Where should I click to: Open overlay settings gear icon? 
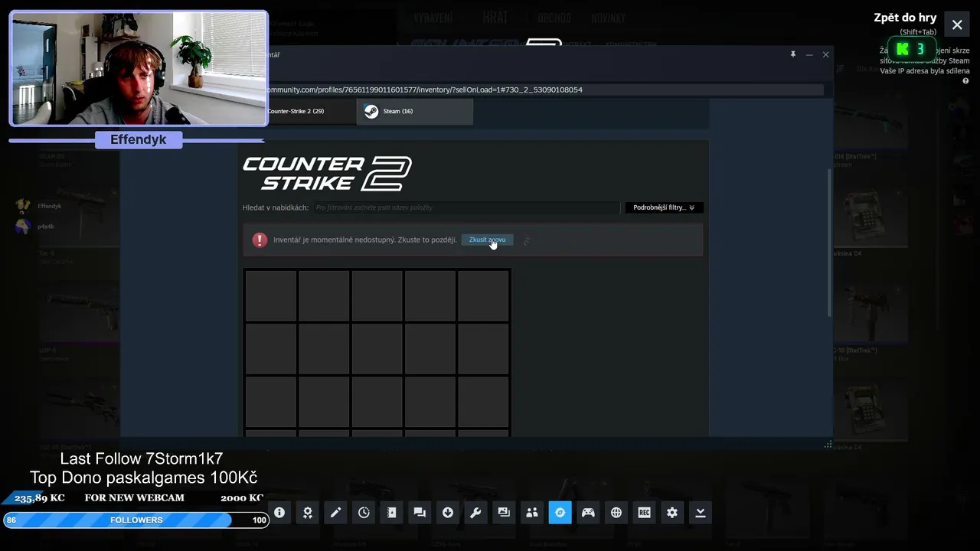[672, 513]
